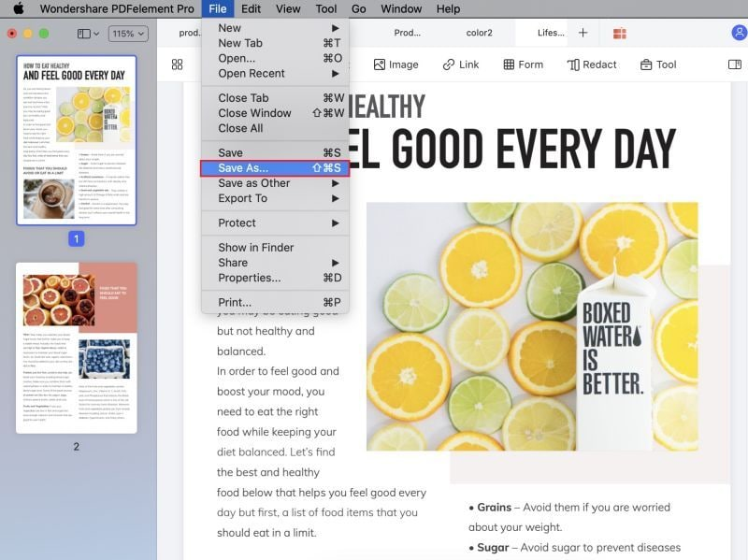This screenshot has width=748, height=560.
Task: Click the page grid view icon
Action: pyautogui.click(x=177, y=65)
